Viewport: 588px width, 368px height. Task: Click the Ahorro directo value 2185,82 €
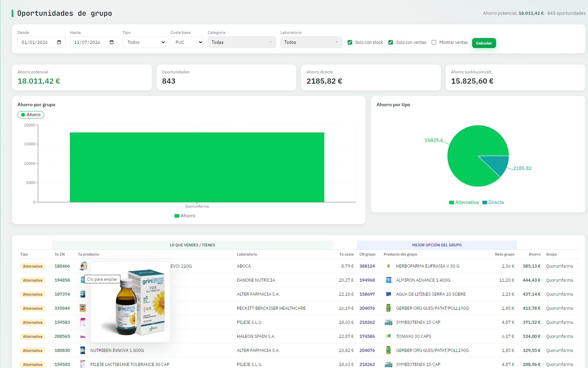pyautogui.click(x=324, y=81)
